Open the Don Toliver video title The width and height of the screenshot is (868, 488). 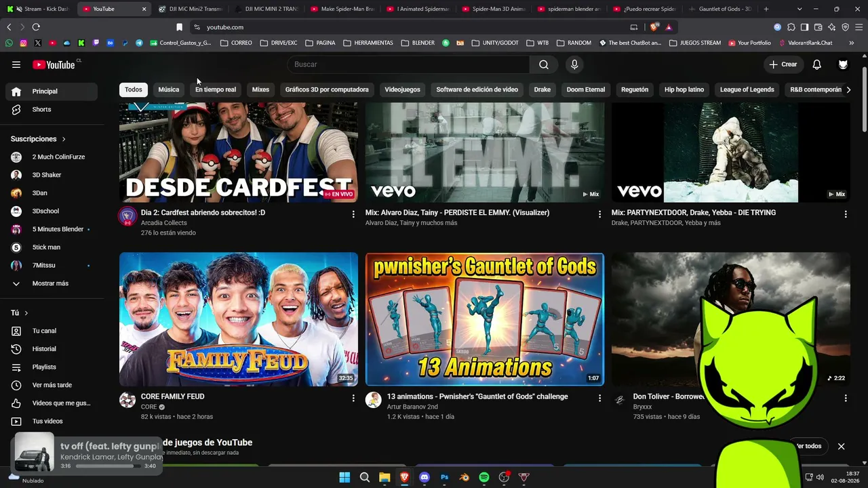click(668, 396)
